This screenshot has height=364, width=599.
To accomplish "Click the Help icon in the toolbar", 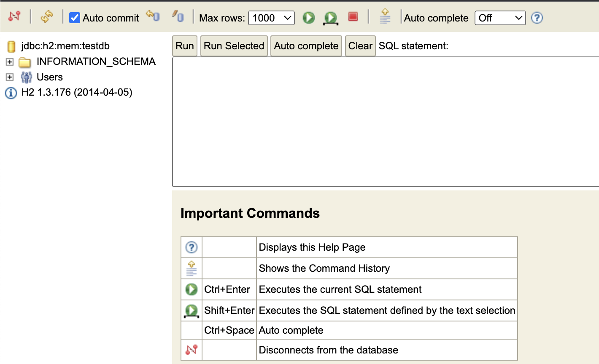I will click(537, 18).
